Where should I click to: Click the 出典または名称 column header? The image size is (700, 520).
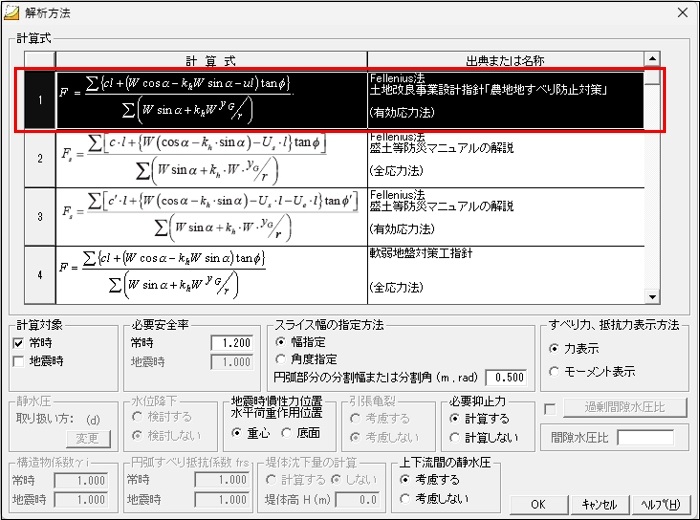coord(506,60)
